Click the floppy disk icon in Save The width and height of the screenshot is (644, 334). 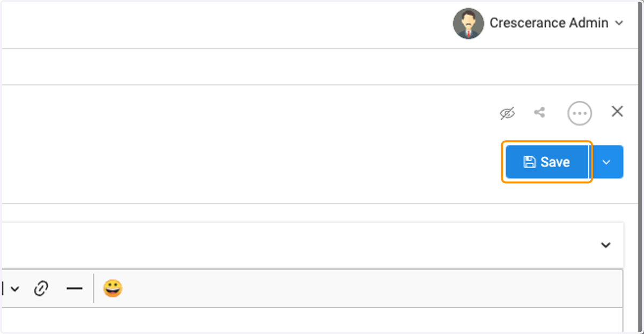530,162
